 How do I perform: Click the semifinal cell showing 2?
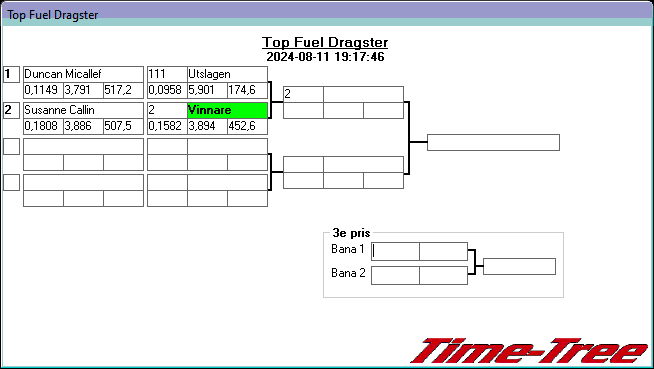tap(303, 94)
